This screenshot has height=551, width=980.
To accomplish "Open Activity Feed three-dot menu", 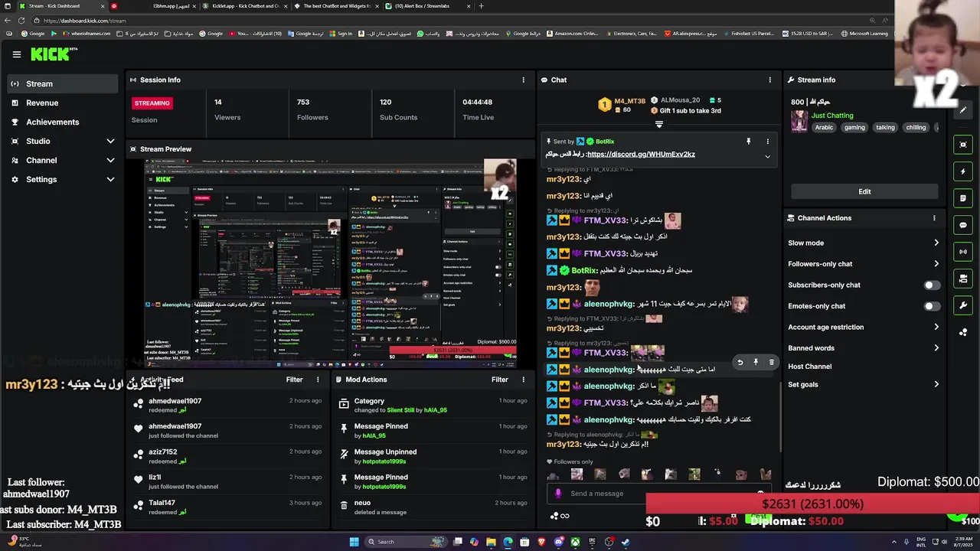I will point(318,380).
